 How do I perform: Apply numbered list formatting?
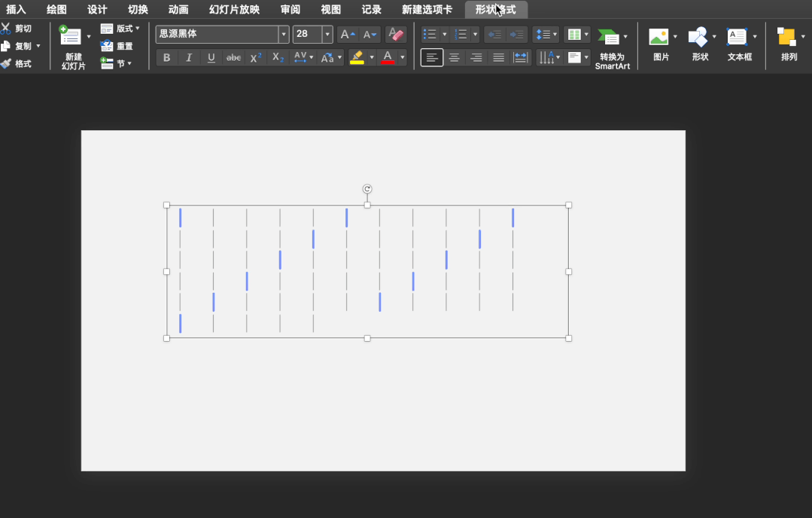point(461,35)
